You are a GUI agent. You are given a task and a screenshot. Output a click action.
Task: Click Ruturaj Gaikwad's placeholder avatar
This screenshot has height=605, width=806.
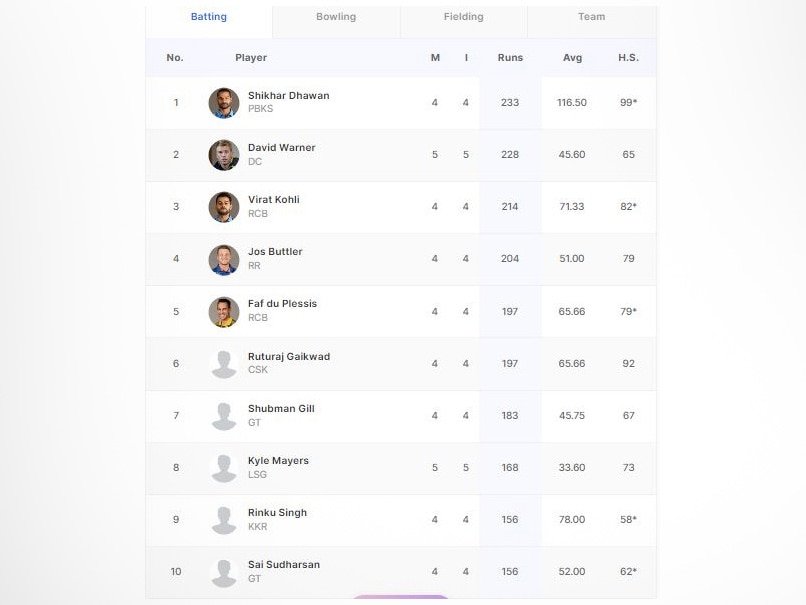[224, 364]
